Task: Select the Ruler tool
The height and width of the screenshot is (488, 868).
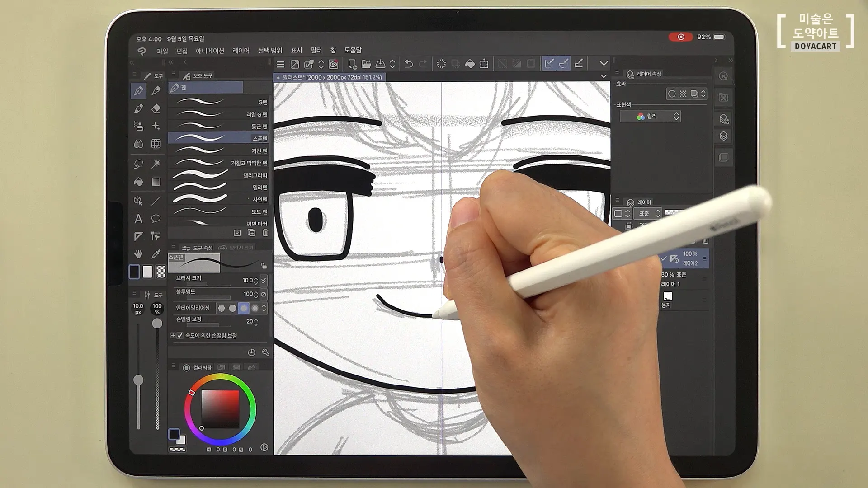Action: [x=138, y=236]
